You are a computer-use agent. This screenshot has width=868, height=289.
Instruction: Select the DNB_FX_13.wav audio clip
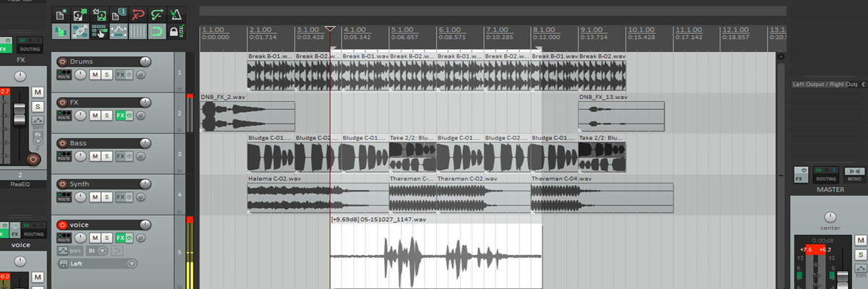(621, 116)
